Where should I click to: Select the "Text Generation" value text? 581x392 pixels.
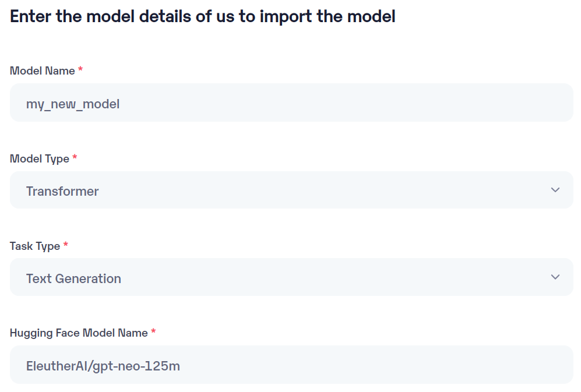(73, 278)
